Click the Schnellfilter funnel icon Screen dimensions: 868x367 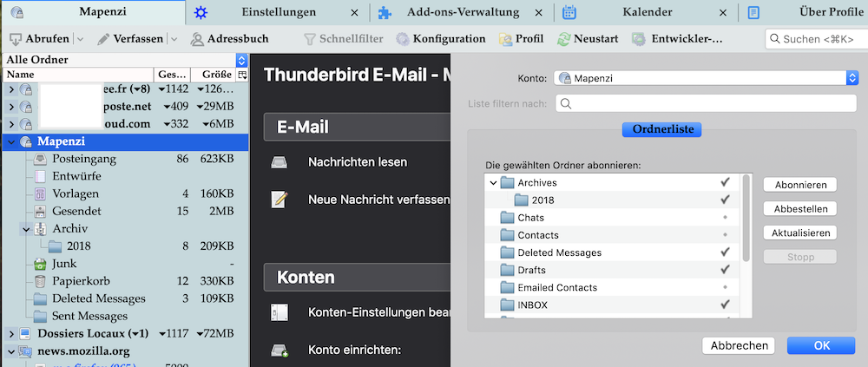pyautogui.click(x=310, y=39)
